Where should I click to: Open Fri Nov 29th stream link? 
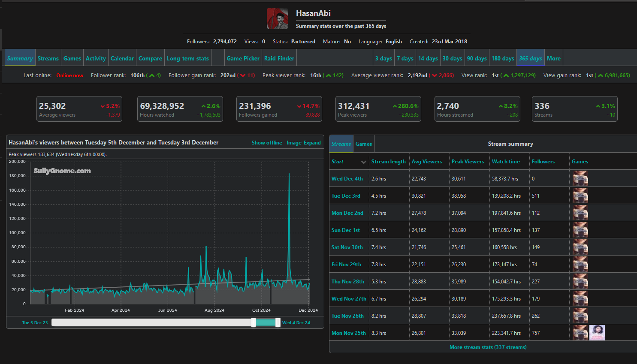[346, 265]
